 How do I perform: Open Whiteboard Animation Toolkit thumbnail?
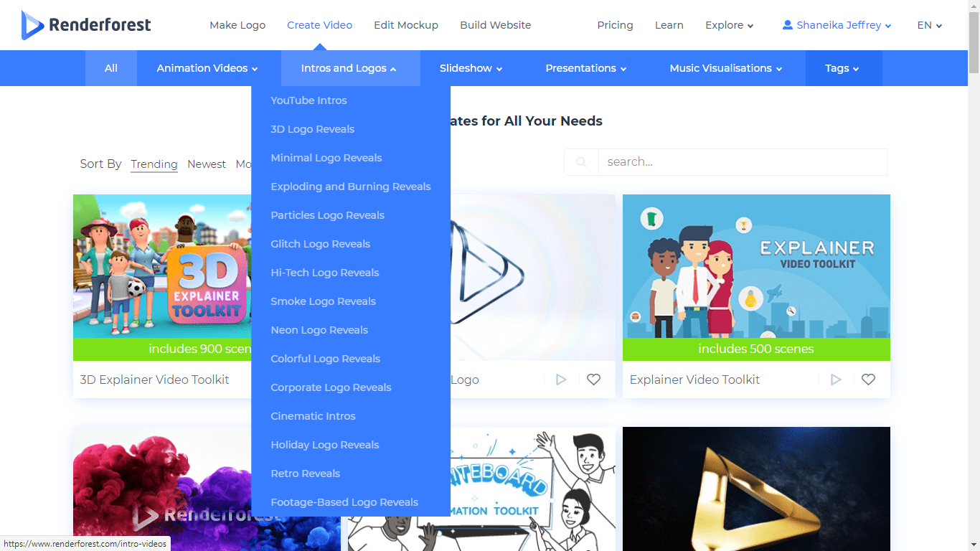coord(533,489)
